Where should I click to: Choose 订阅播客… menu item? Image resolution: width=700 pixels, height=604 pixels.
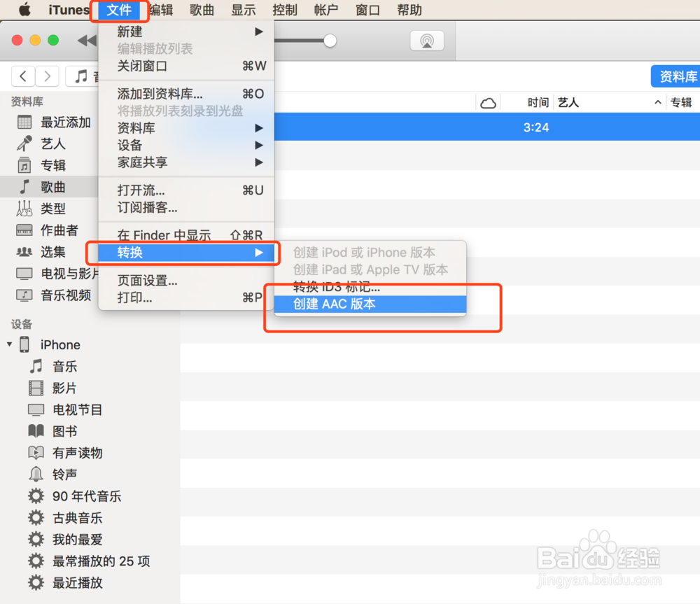click(x=186, y=208)
